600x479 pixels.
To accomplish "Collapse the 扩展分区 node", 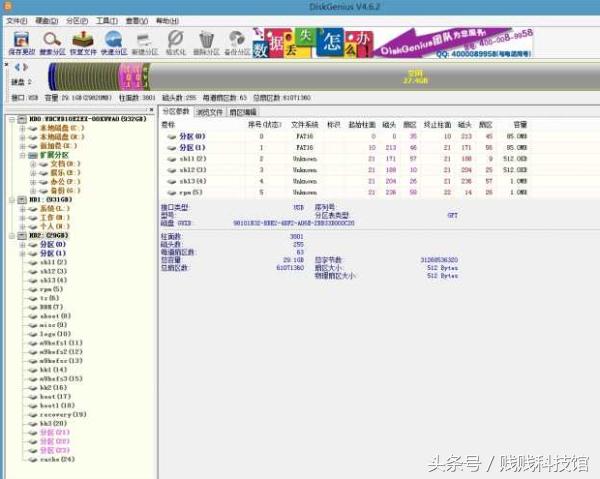I will tap(22, 155).
